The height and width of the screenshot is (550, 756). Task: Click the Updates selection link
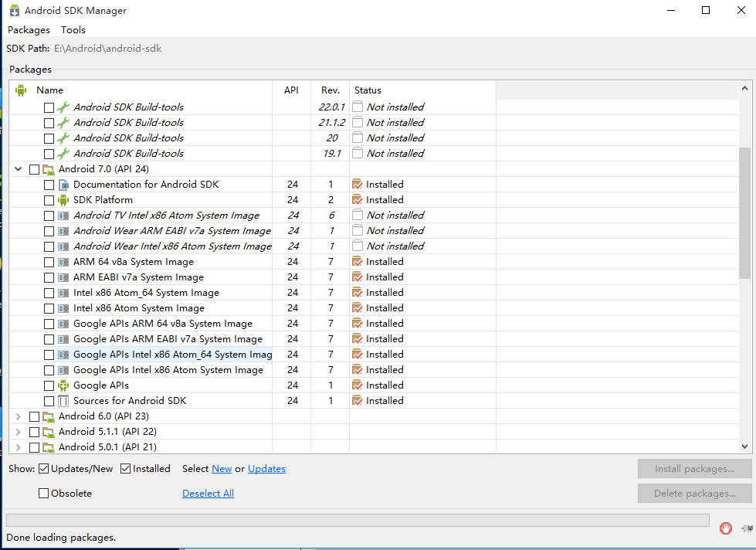[x=266, y=468]
